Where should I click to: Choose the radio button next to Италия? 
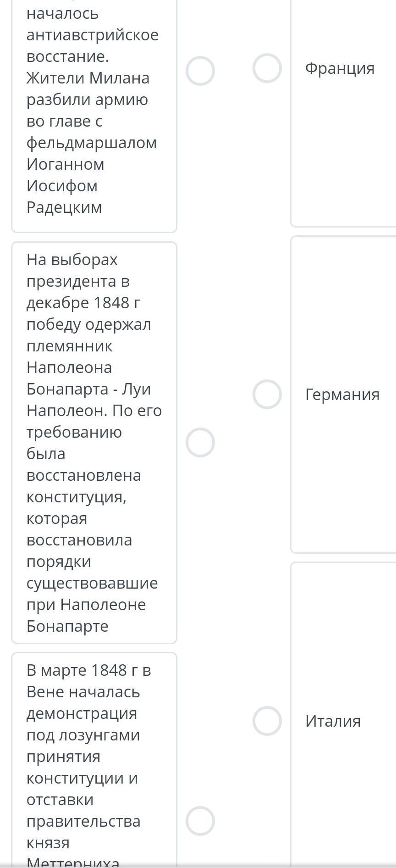pos(267,721)
